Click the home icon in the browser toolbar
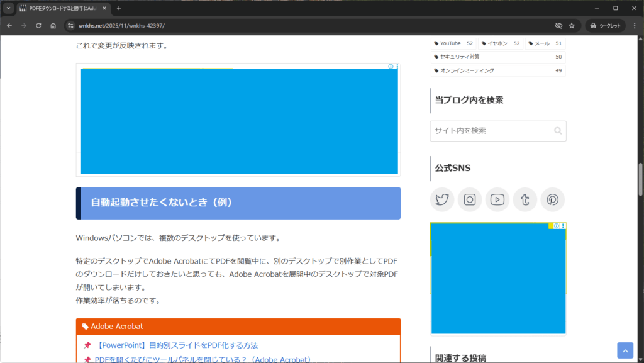Screen dimensions: 644x363 point(53,26)
